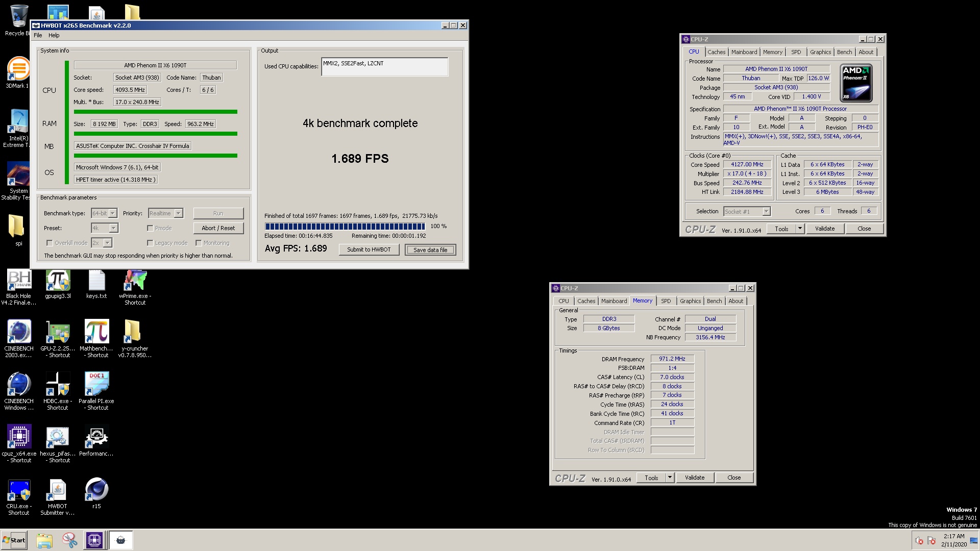
Task: Launch hexus_pifast shortcut icon
Action: click(x=58, y=444)
